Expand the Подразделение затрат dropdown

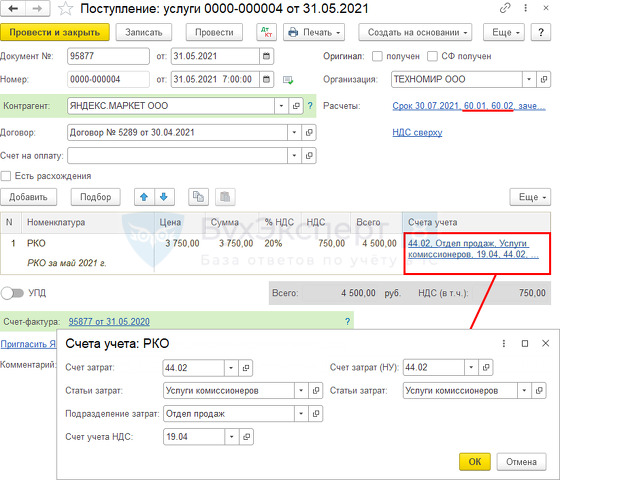[301, 414]
